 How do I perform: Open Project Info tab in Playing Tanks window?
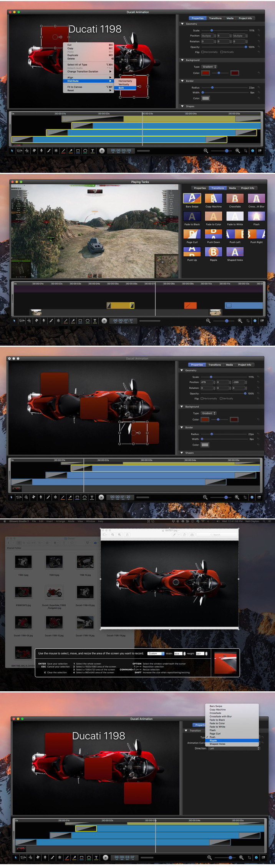tap(247, 188)
